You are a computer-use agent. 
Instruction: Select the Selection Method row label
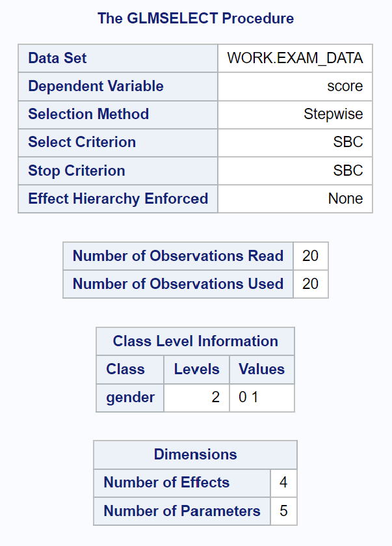point(118,115)
